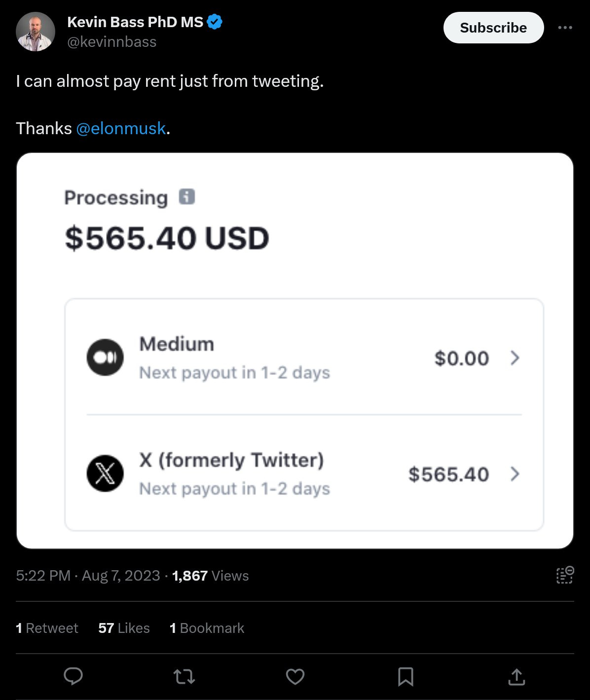Click the Medium logo in the payout card
Image resolution: width=590 pixels, height=700 pixels.
coord(105,358)
